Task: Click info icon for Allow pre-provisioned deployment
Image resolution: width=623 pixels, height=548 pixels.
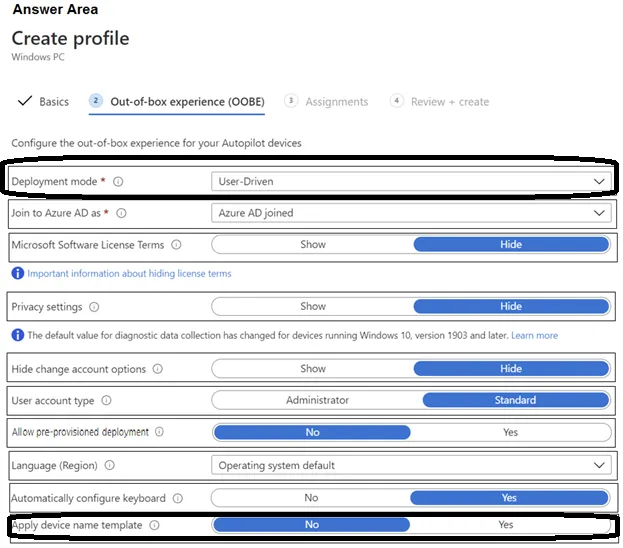Action: click(159, 432)
